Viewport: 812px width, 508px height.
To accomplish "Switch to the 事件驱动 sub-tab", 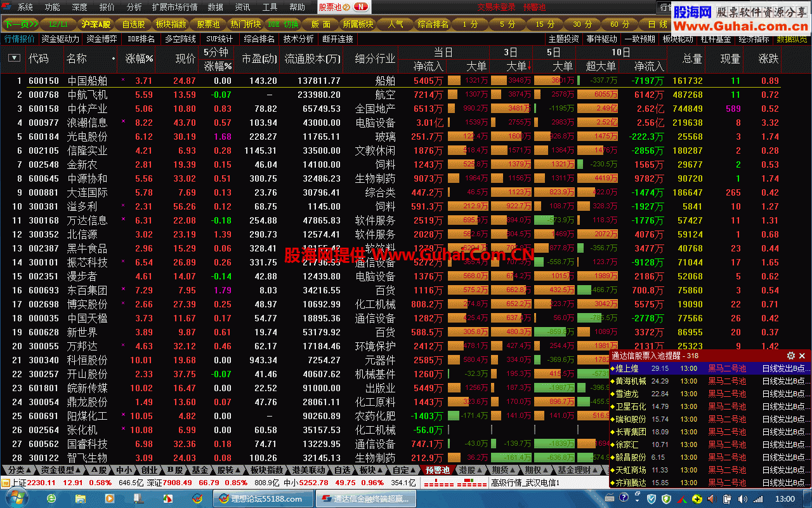I will click(601, 39).
